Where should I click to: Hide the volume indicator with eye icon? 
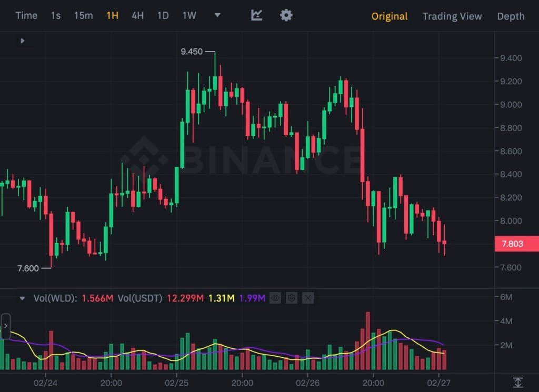(275, 298)
